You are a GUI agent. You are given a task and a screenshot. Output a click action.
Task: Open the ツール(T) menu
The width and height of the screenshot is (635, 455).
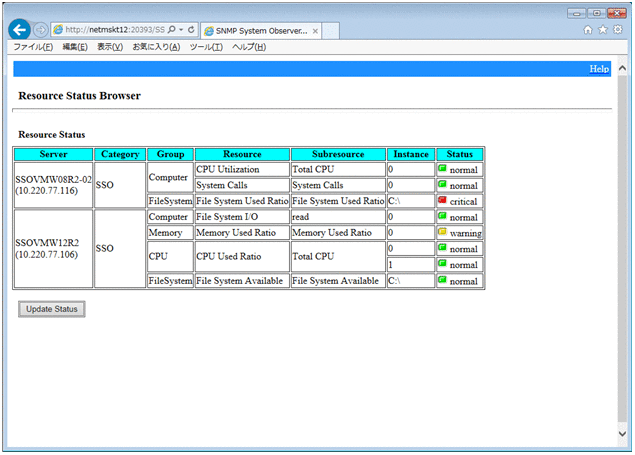pyautogui.click(x=206, y=47)
